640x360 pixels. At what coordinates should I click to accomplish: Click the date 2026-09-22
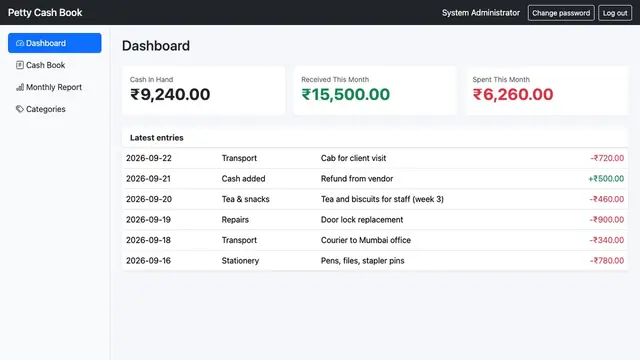[x=149, y=158]
